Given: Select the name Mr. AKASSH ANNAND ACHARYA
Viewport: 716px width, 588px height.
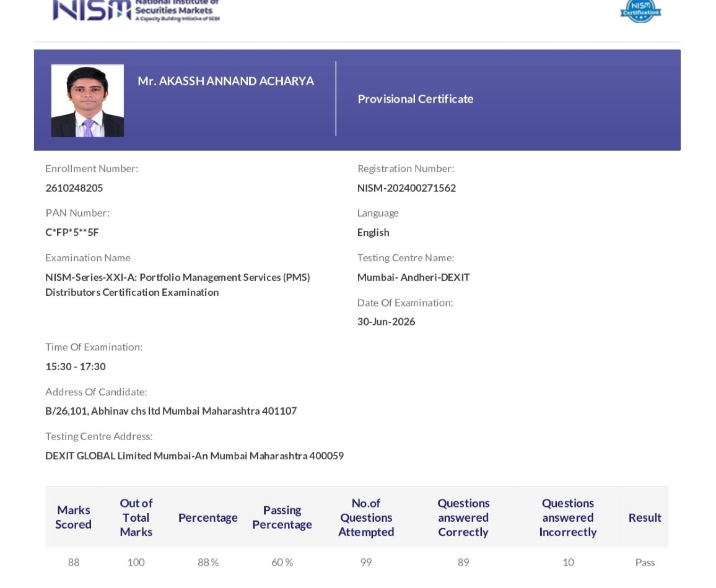Looking at the screenshot, I should tap(225, 80).
